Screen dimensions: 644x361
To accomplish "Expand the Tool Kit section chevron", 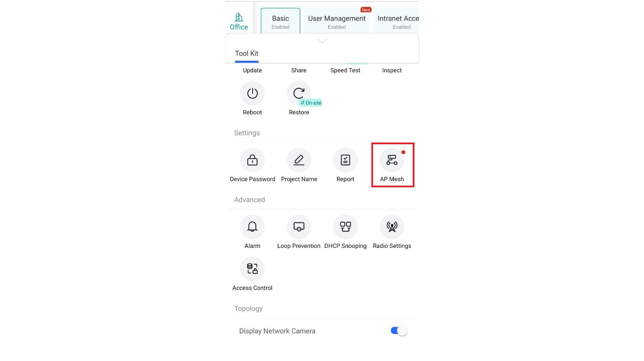I will coord(322,41).
